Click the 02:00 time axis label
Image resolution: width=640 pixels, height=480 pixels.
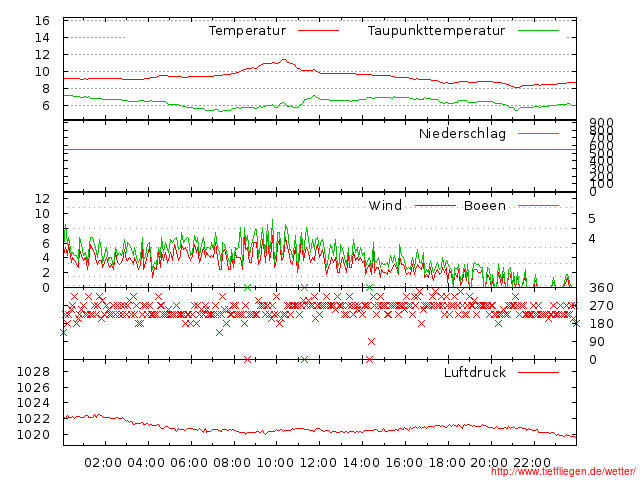[103, 463]
